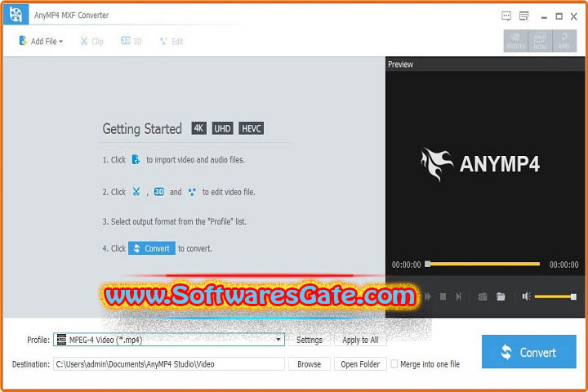The width and height of the screenshot is (588, 392).
Task: Click the Destination path field
Action: 169,364
